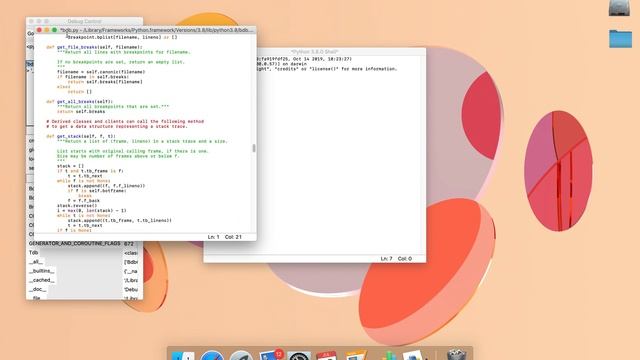Image resolution: width=640 pixels, height=360 pixels.
Task: Click the Shell date line 'Oct 14 2019'
Action: (304, 59)
